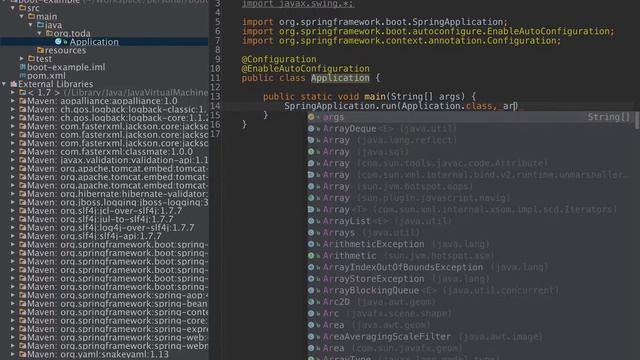Collapse the src folder node
Image resolution: width=640 pixels, height=360 pixels.
click(x=13, y=8)
